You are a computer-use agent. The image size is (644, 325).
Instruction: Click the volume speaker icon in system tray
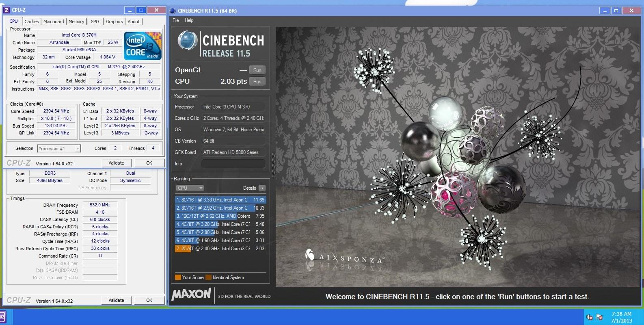[590, 317]
